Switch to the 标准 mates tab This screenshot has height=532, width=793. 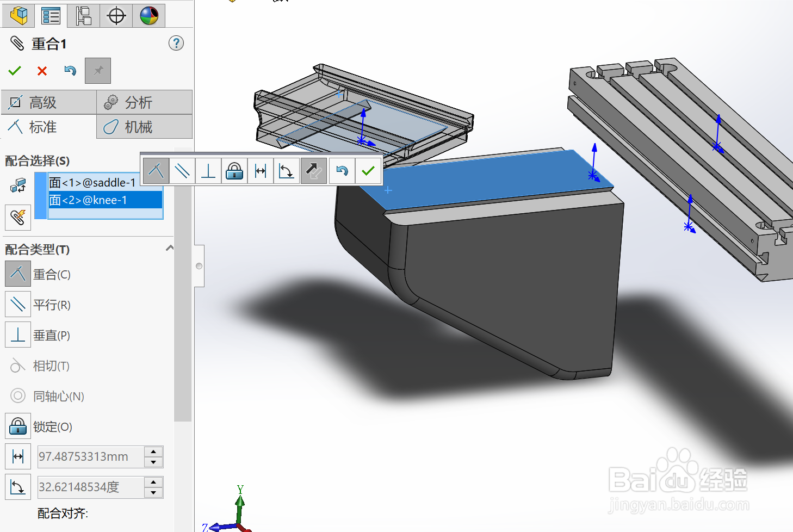pyautogui.click(x=49, y=127)
